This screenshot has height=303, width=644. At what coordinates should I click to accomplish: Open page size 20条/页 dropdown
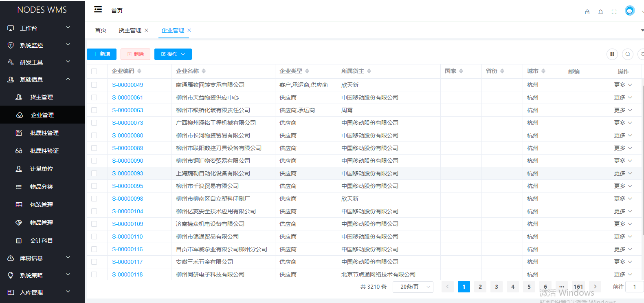(413, 287)
